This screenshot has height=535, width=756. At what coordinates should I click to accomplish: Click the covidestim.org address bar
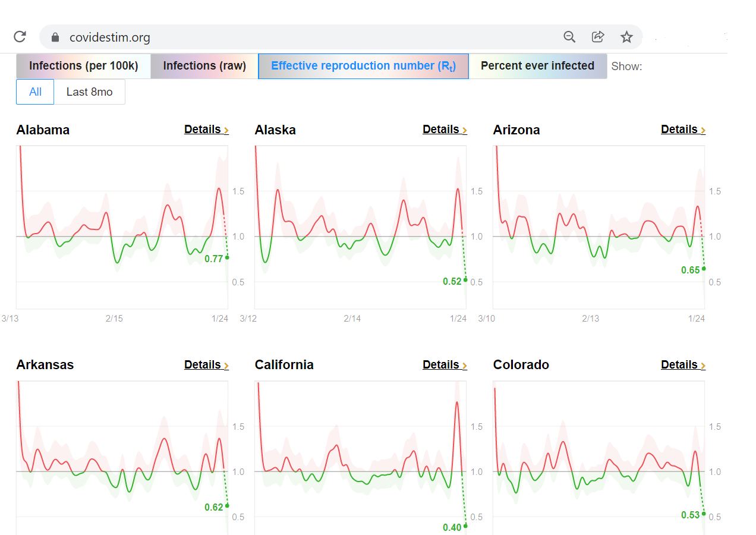point(297,37)
